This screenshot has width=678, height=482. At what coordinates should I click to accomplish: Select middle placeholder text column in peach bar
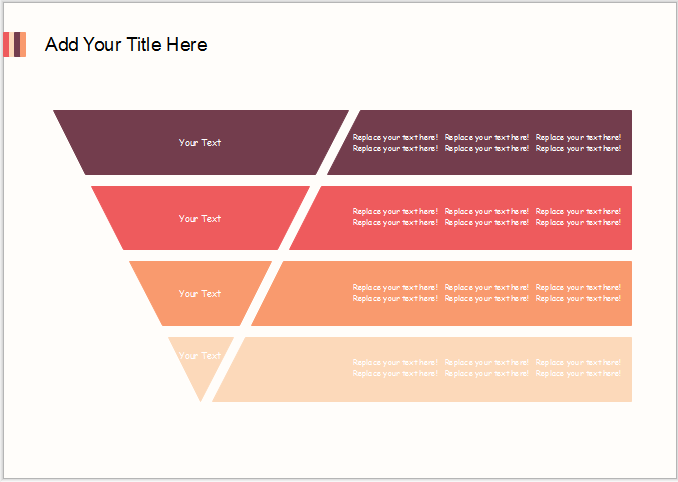(486, 368)
